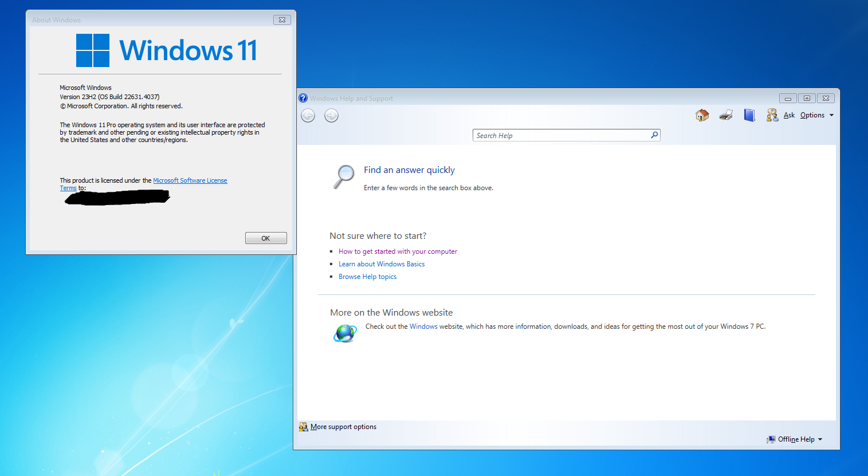Open Microsoft Software License Terms link
This screenshot has height=476, width=868.
(x=190, y=180)
